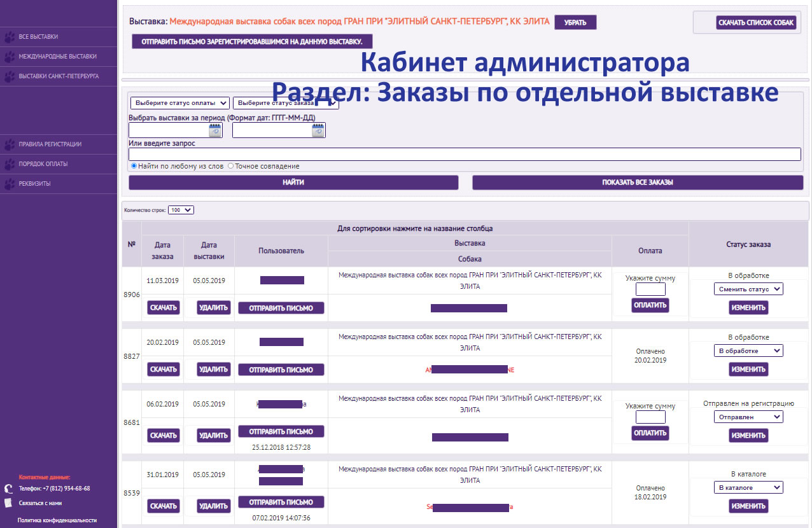Click 'Скачать' for order 8539

click(x=164, y=506)
